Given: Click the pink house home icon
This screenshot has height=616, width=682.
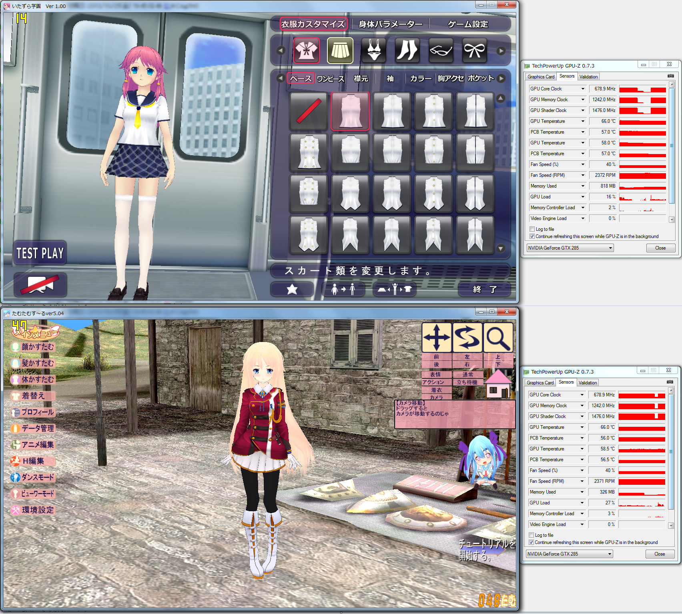Looking at the screenshot, I should 498,385.
